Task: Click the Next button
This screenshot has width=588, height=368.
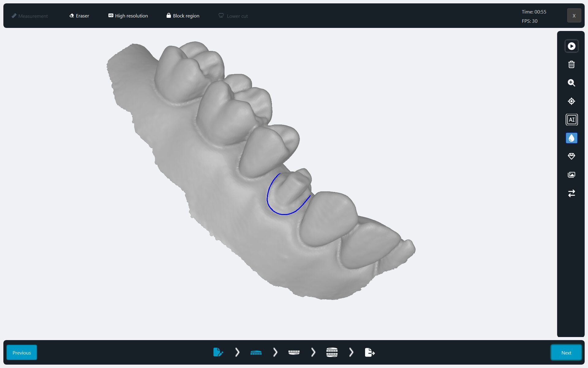Action: [566, 353]
